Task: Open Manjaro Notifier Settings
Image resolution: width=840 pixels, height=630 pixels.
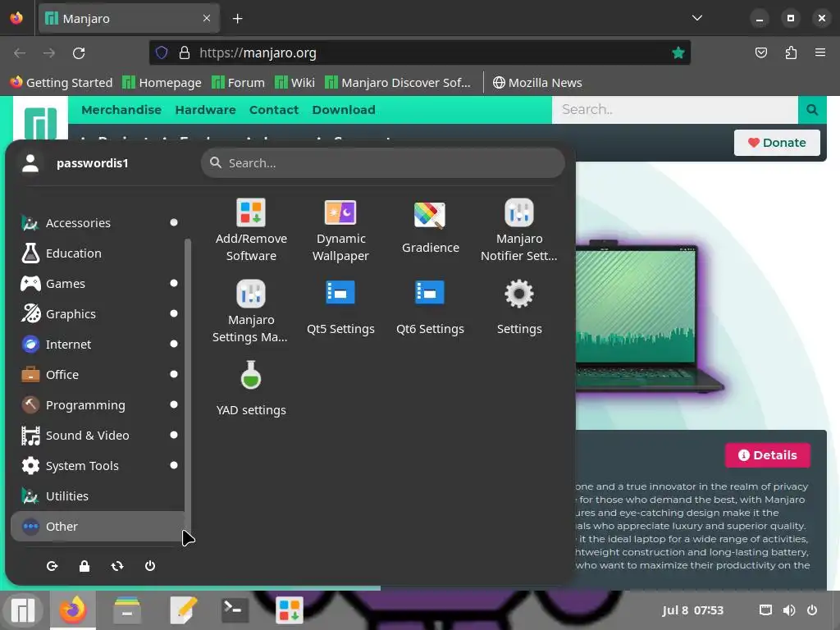Action: point(519,230)
